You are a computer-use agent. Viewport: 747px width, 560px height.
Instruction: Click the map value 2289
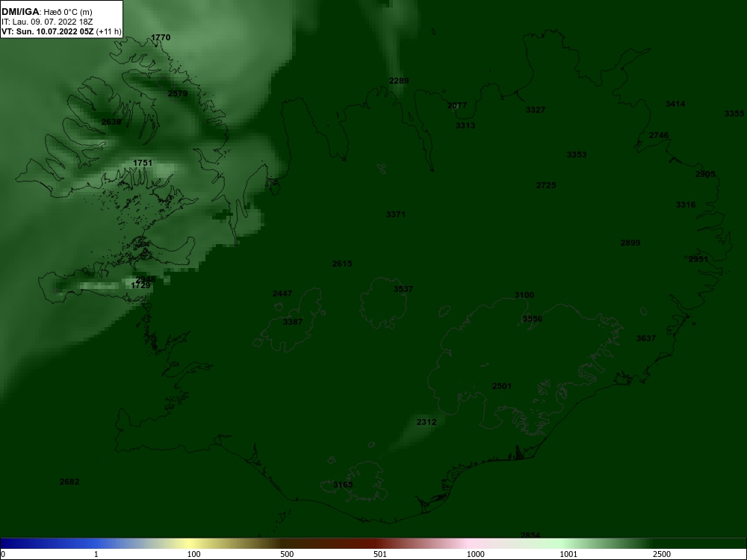click(399, 81)
